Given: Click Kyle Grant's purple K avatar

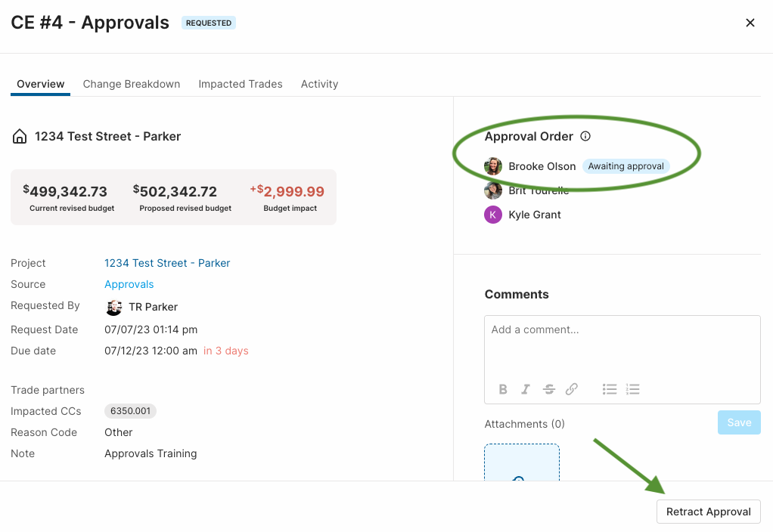Looking at the screenshot, I should (493, 215).
